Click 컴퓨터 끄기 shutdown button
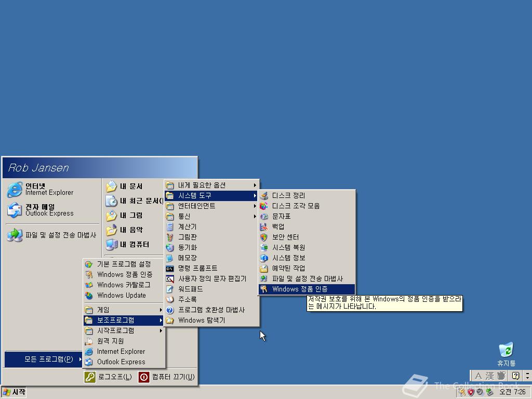The image size is (532, 399). pos(167,377)
